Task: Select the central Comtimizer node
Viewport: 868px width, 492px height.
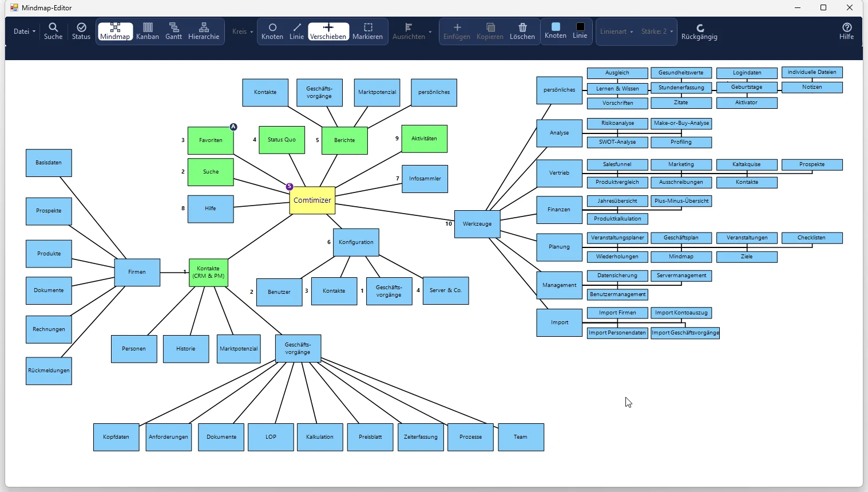Action: 312,200
